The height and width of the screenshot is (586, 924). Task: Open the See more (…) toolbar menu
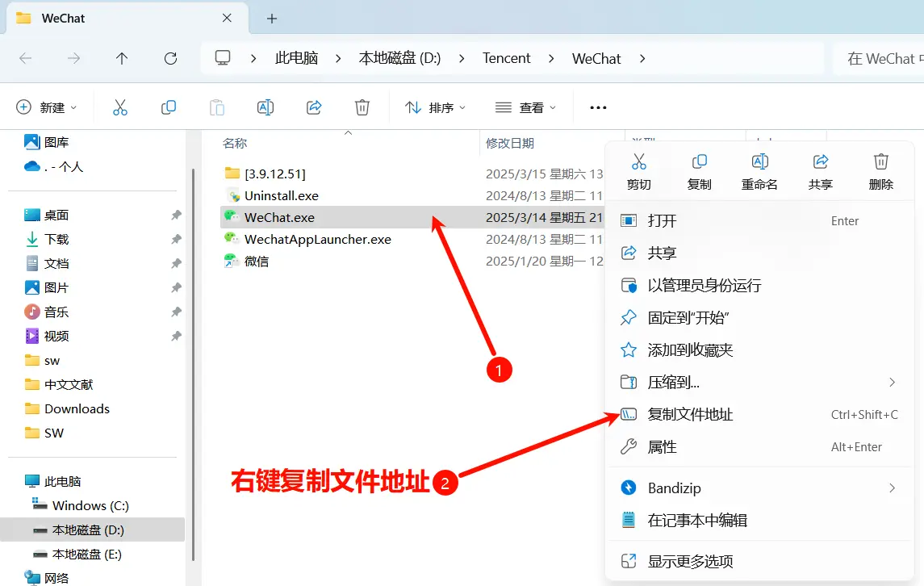tap(598, 107)
